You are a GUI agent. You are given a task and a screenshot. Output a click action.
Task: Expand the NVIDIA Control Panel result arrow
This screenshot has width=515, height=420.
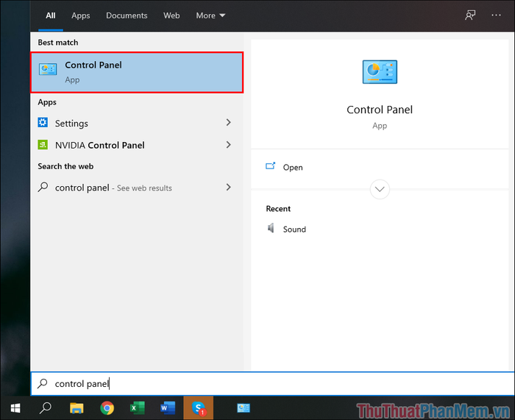[229, 144]
